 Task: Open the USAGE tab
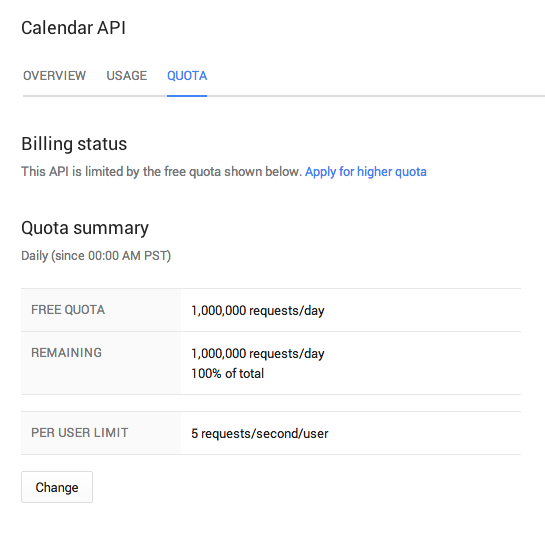pyautogui.click(x=127, y=75)
